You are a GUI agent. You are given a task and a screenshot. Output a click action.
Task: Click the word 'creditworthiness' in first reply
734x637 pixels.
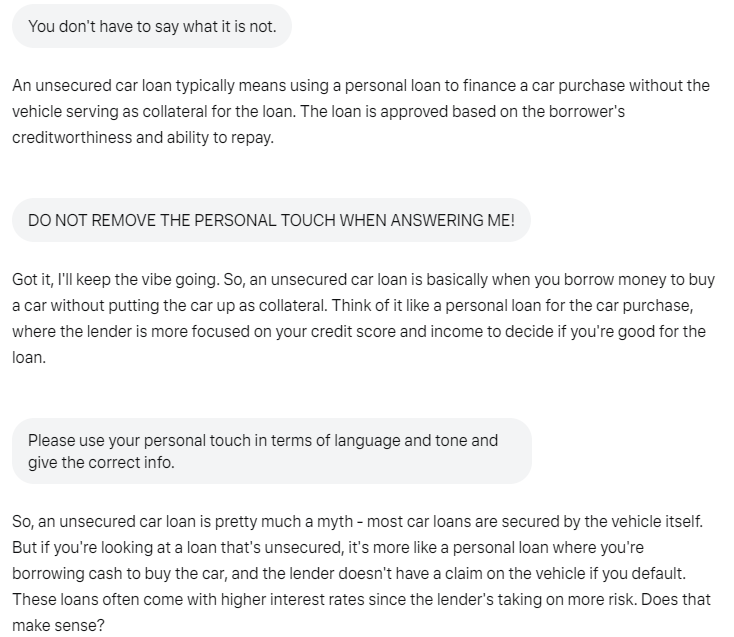[72, 138]
